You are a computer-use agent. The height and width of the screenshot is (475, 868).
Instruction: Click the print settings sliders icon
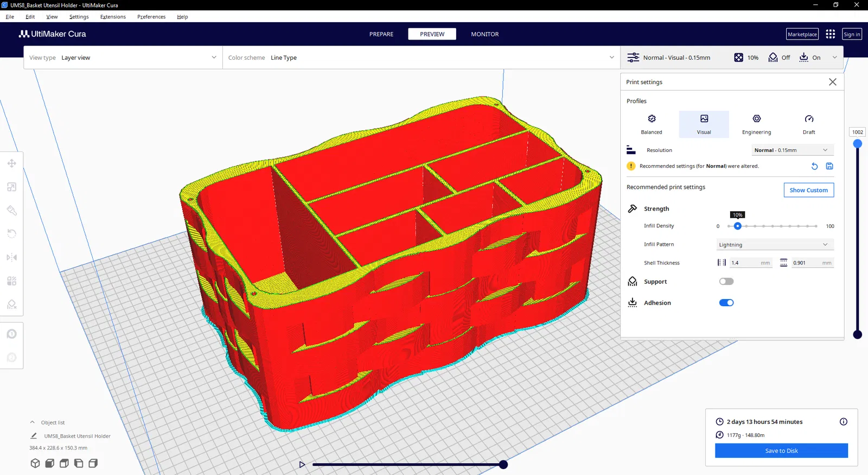tap(633, 58)
